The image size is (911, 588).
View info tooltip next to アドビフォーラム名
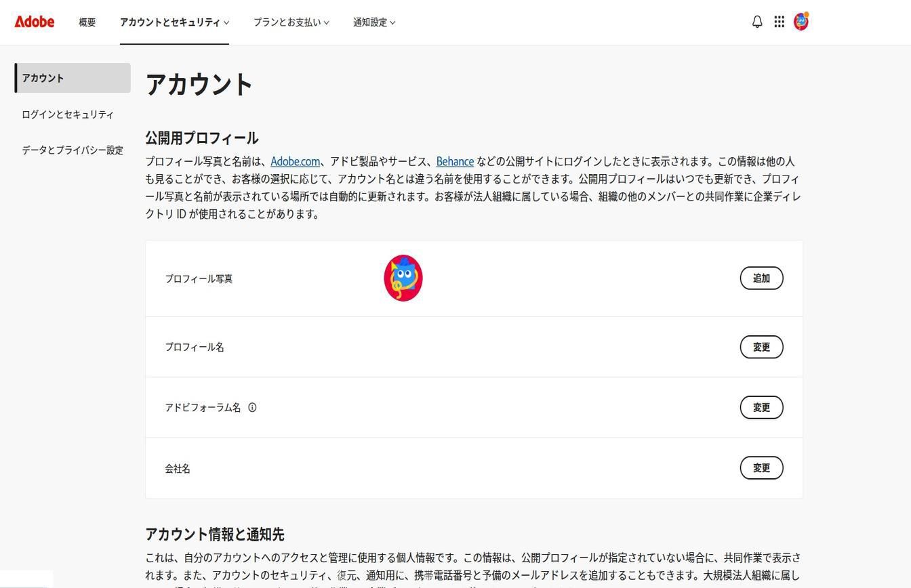pyautogui.click(x=253, y=407)
